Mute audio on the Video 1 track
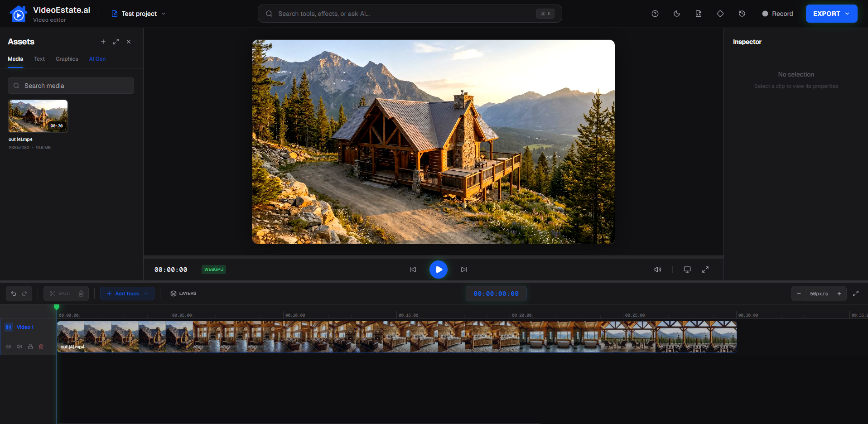868x424 pixels. pyautogui.click(x=19, y=347)
